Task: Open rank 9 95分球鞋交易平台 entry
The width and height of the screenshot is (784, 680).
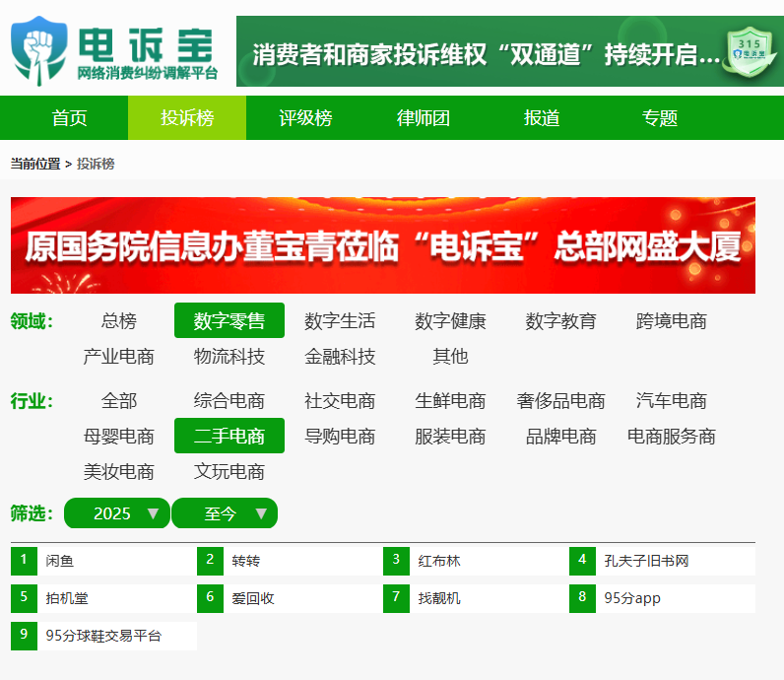Action: pyautogui.click(x=103, y=636)
